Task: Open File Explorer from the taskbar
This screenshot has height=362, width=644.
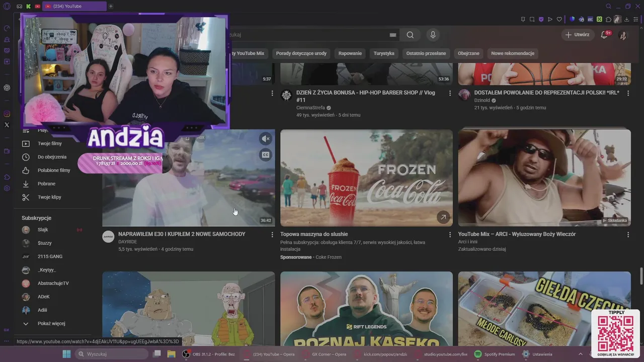Action: [x=171, y=354]
